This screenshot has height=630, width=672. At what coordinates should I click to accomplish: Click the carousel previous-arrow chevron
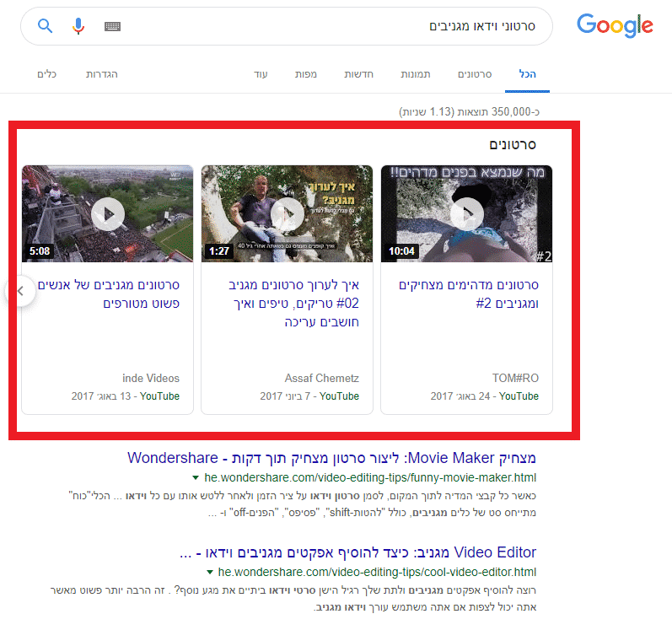pyautogui.click(x=20, y=292)
